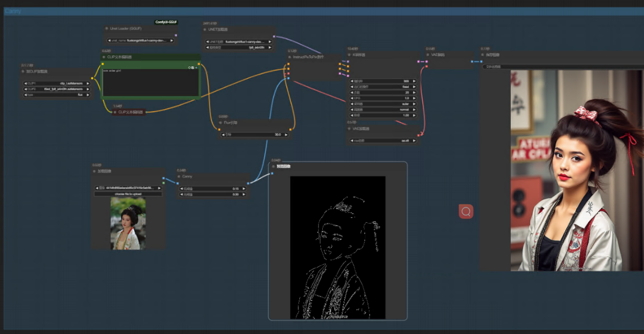Click the green mask output socket on load image node
644x334 pixels.
click(x=163, y=183)
